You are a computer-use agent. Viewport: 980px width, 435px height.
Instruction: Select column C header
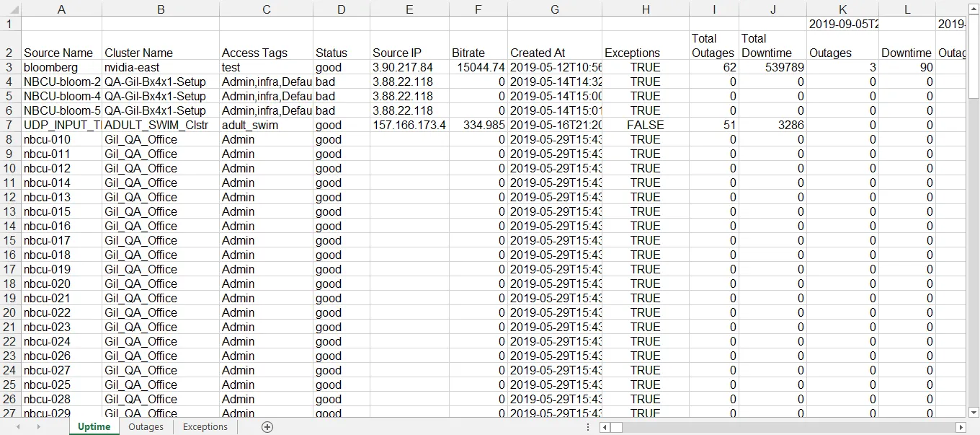(267, 9)
